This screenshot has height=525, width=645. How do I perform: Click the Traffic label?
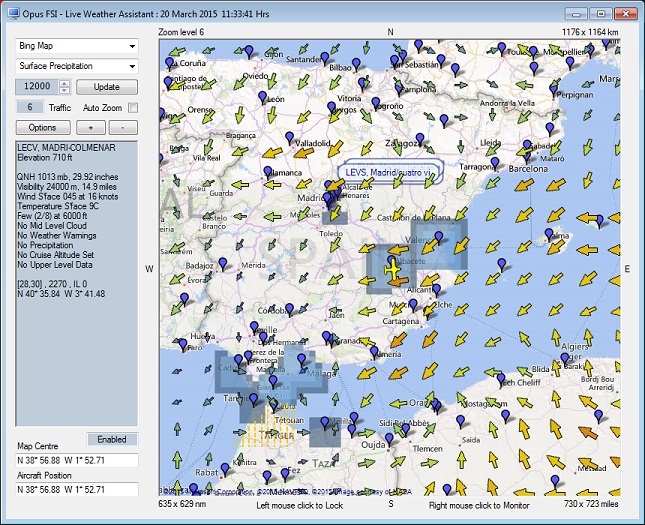(60, 108)
